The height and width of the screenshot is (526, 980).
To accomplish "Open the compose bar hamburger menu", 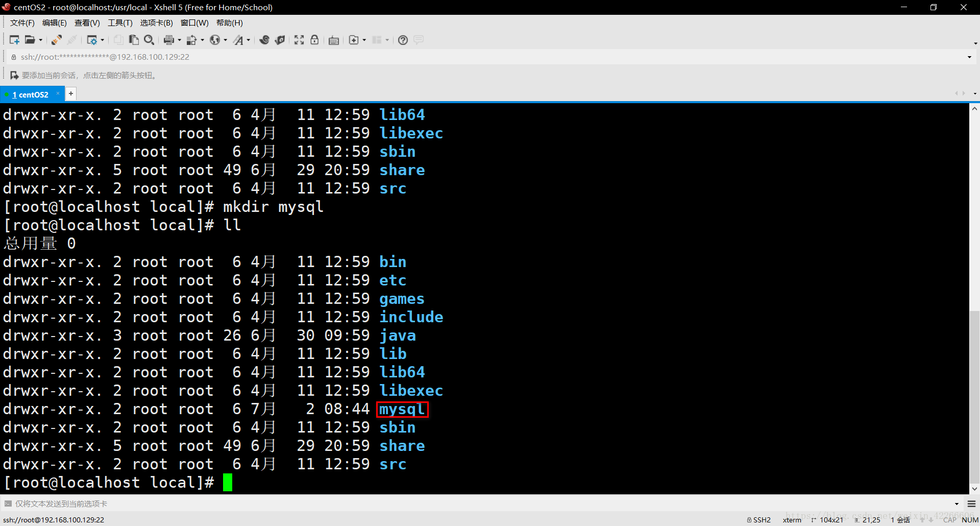I will 971,504.
